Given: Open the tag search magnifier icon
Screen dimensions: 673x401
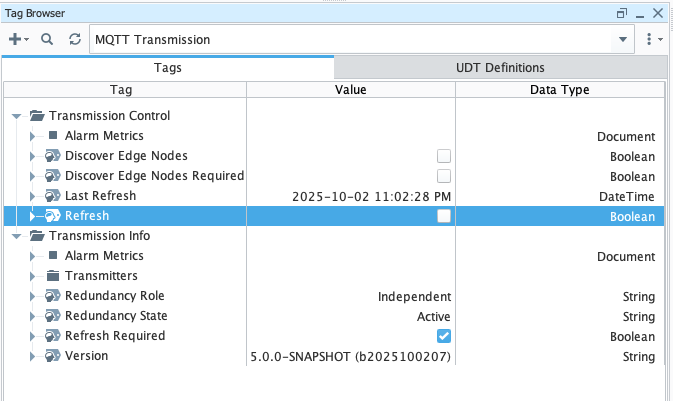Looking at the screenshot, I should pyautogui.click(x=46, y=40).
